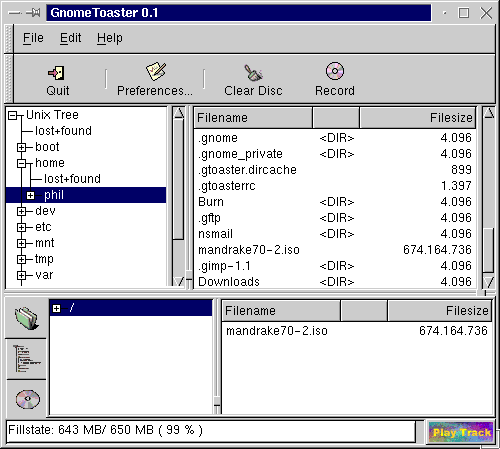Open the Help menu
The height and width of the screenshot is (449, 500).
coord(110,38)
